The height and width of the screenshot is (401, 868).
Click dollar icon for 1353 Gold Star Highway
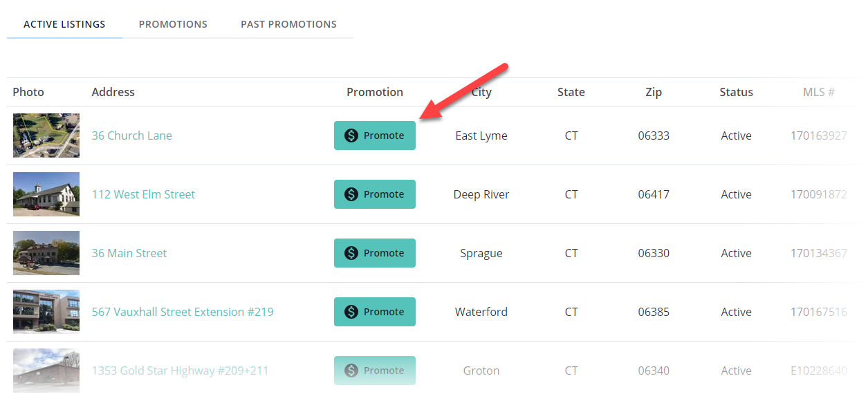click(351, 371)
